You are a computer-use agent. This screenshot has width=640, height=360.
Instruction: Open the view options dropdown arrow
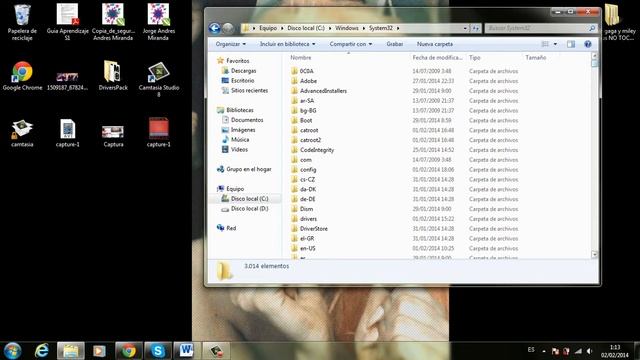[x=555, y=44]
